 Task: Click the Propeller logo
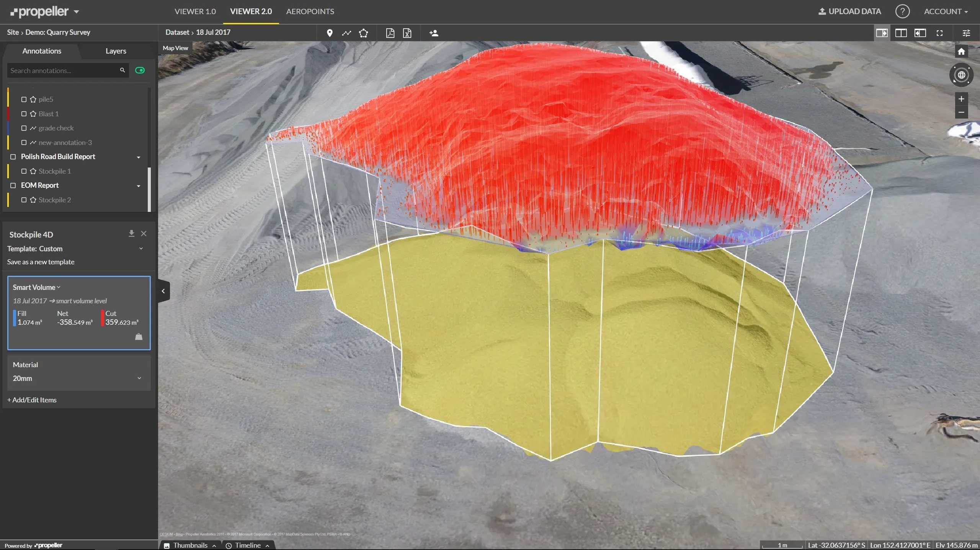pos(39,11)
